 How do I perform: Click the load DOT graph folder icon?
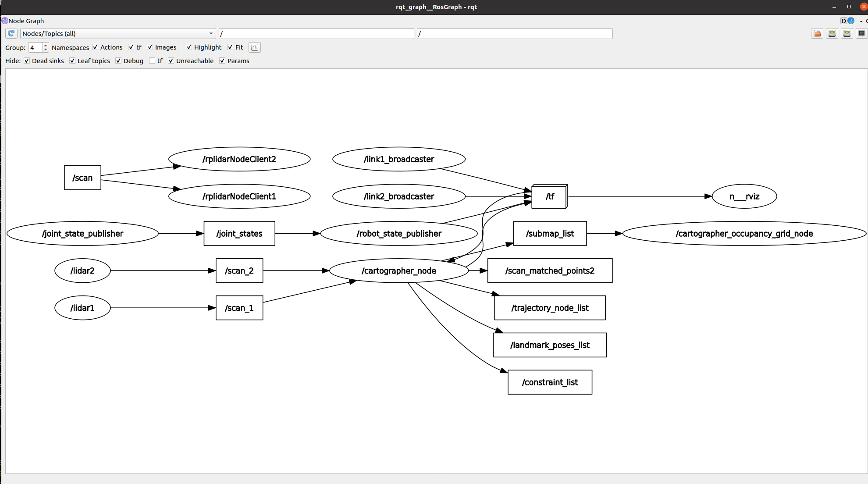click(x=817, y=33)
